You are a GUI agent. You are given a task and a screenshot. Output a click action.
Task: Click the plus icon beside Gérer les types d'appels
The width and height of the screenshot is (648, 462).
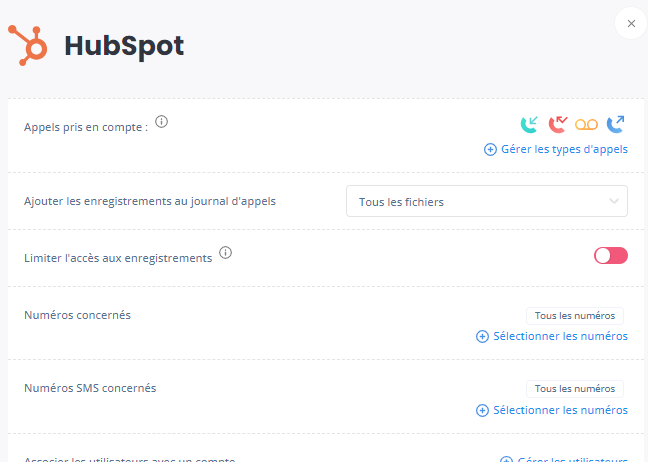[490, 150]
